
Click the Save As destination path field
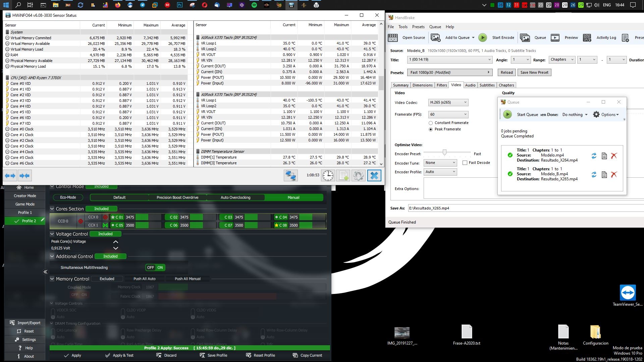tap(526, 208)
